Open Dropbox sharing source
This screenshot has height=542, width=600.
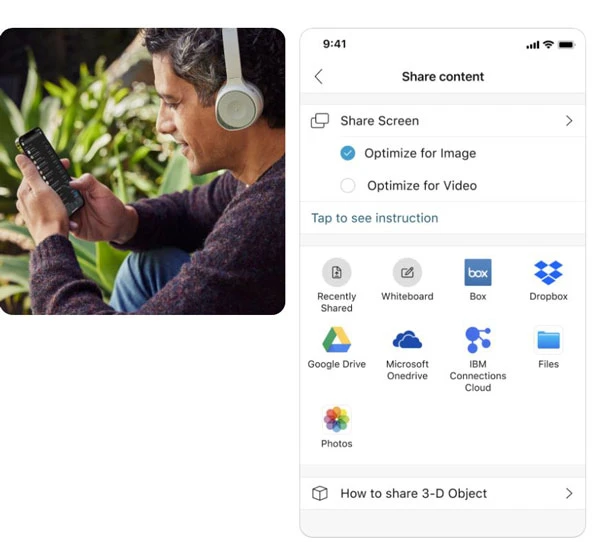(x=548, y=272)
